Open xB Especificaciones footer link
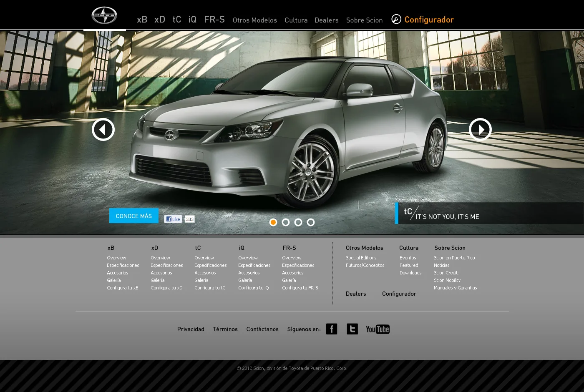Viewport: 584px width, 392px height. [123, 265]
